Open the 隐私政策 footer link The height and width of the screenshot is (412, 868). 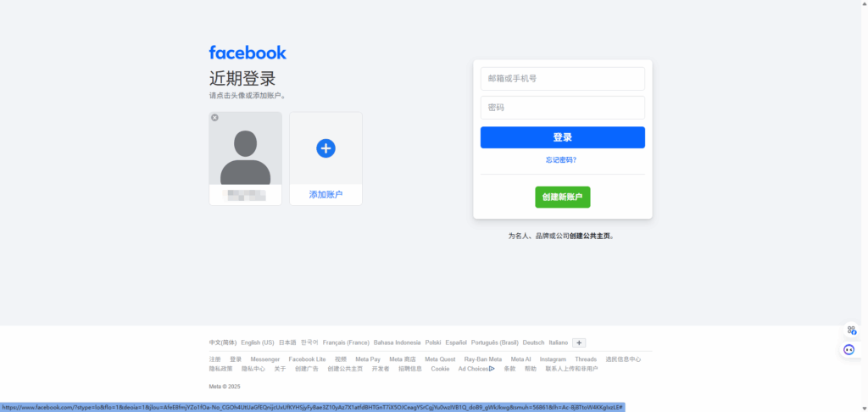pos(221,369)
